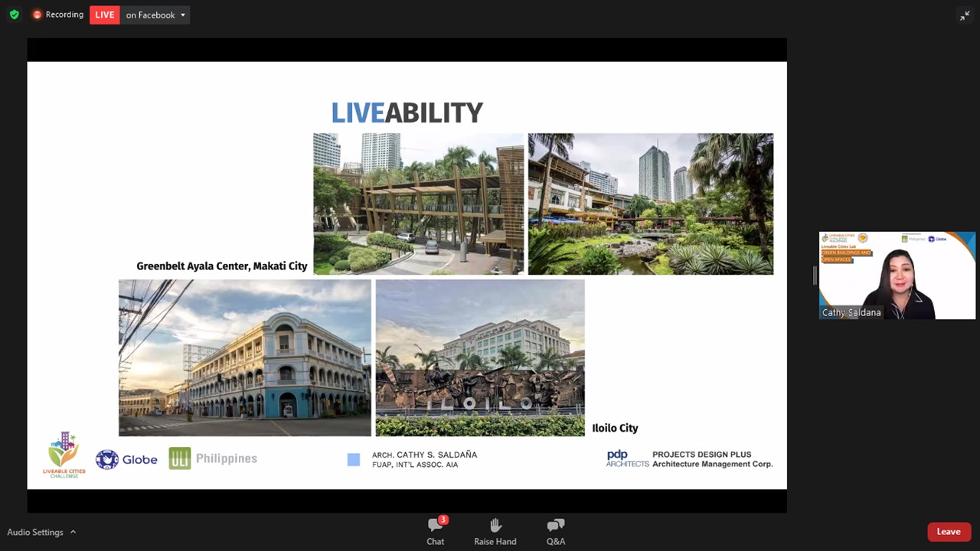Click the red Recording indicator dot
This screenshot has width=980, height=551.
[37, 15]
